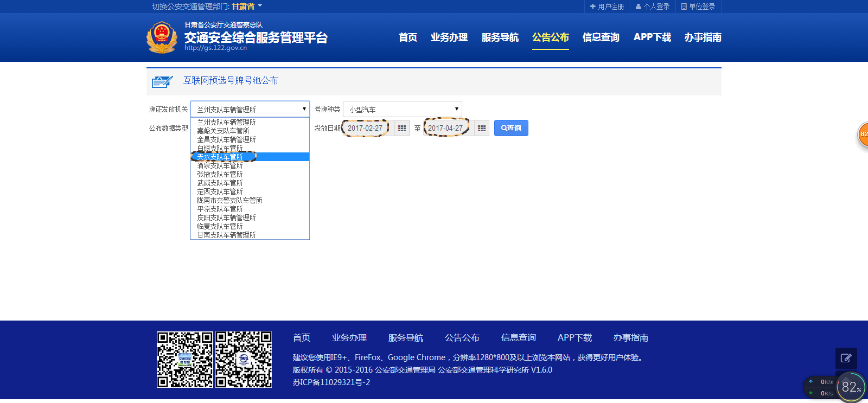Click the 82% speed monitor circle
This screenshot has height=403, width=868.
click(851, 387)
